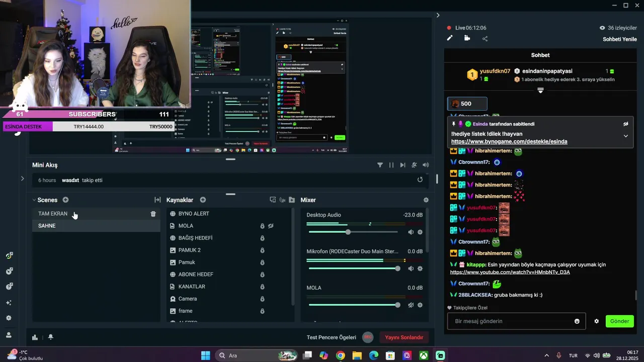Add a source folder in Kaynaklar
644x362 pixels.
pyautogui.click(x=292, y=200)
